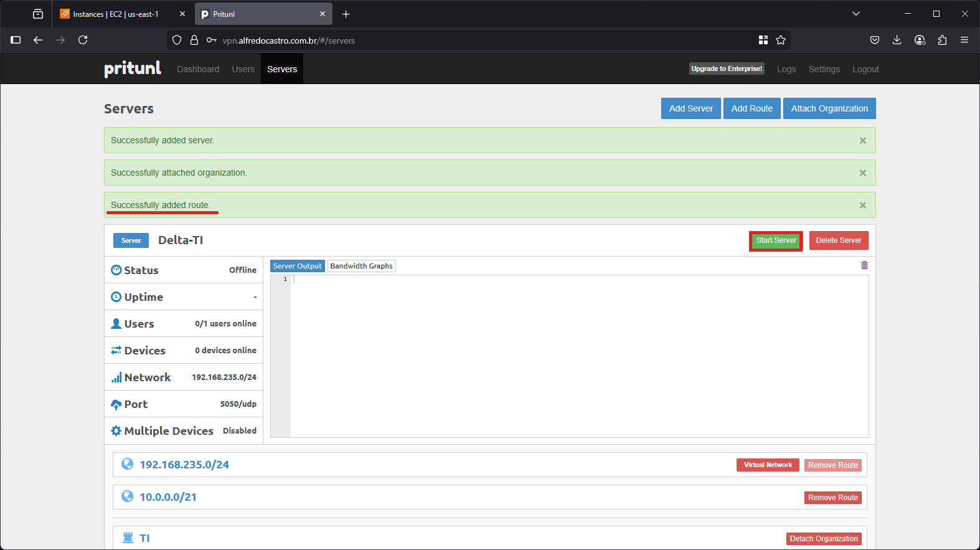Click the TI organization rook icon
Image resolution: width=980 pixels, height=550 pixels.
(128, 538)
